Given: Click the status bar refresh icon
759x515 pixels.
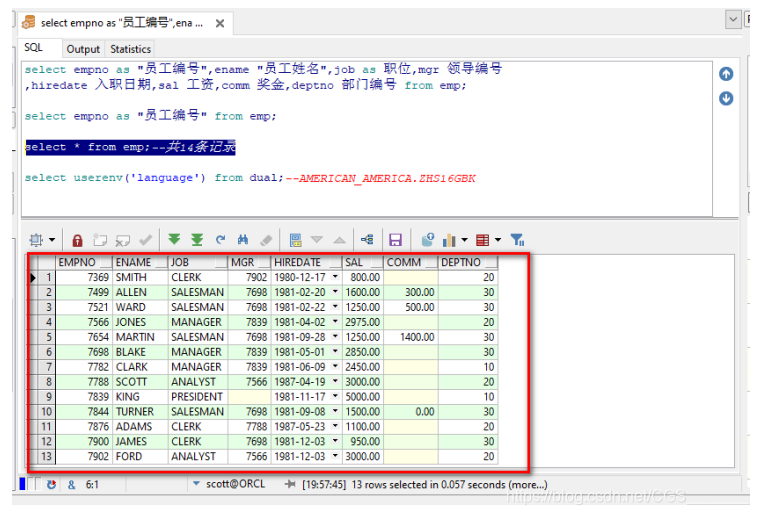Looking at the screenshot, I should point(51,484).
